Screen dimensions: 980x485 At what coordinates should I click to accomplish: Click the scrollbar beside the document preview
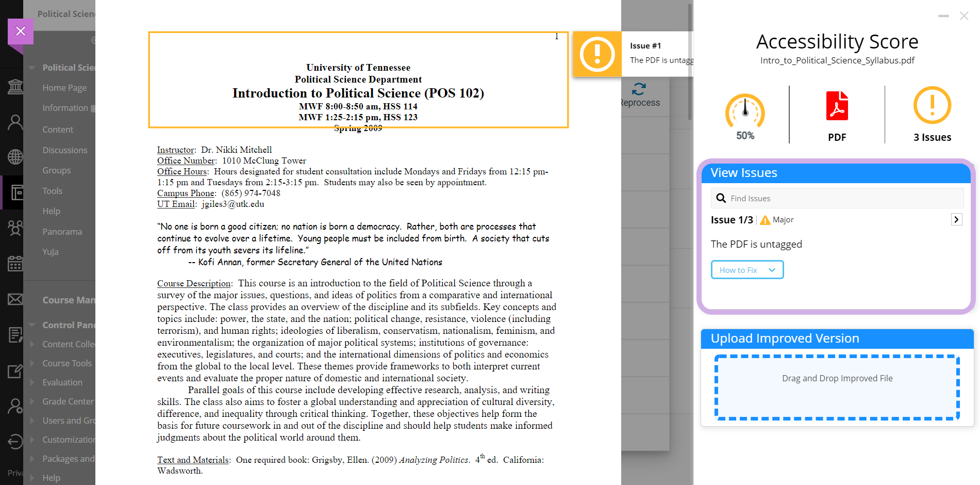[690, 62]
